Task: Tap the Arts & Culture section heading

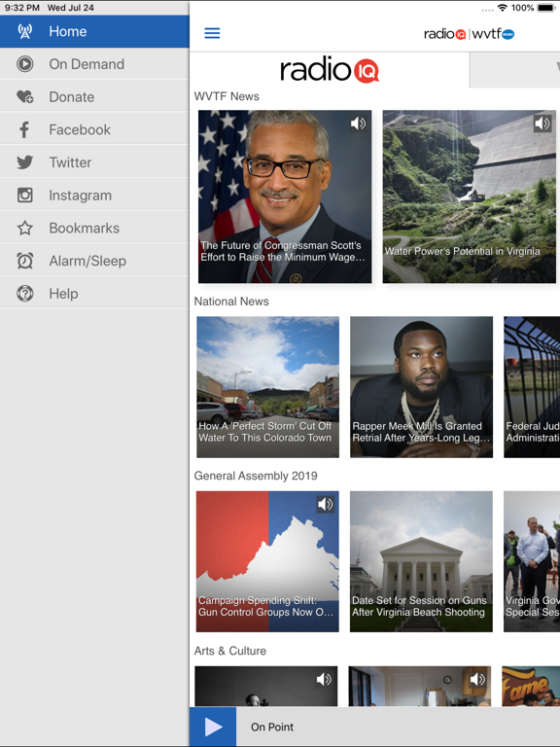Action: (x=230, y=651)
